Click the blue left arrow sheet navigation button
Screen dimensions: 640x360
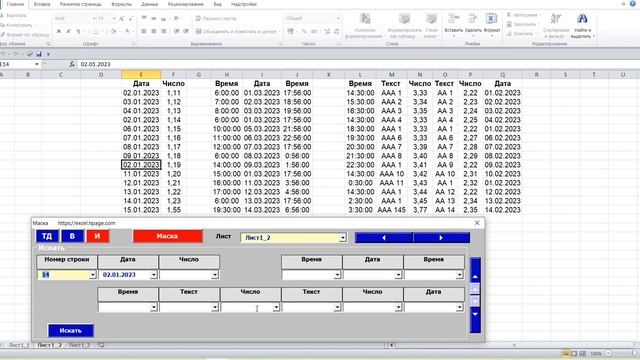tap(384, 238)
